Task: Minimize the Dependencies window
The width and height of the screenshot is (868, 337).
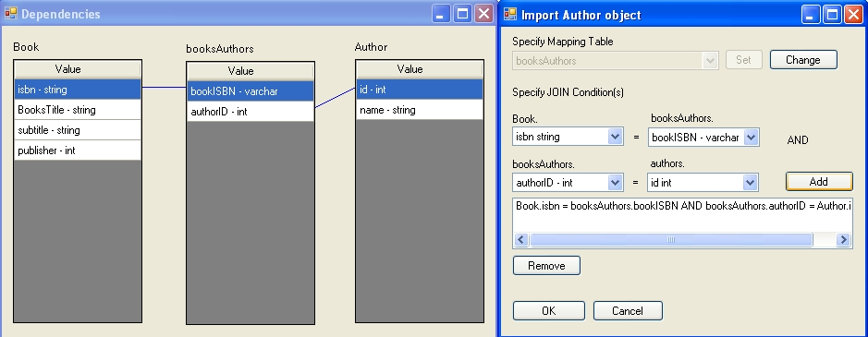Action: [441, 14]
